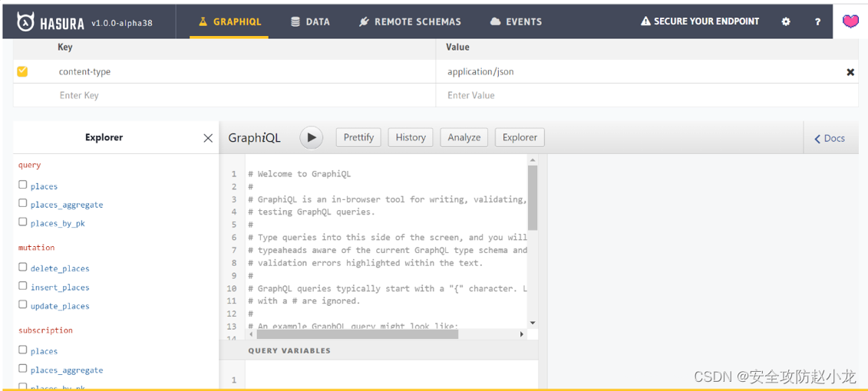The height and width of the screenshot is (391, 868).
Task: Check update_places mutation
Action: [x=23, y=304]
